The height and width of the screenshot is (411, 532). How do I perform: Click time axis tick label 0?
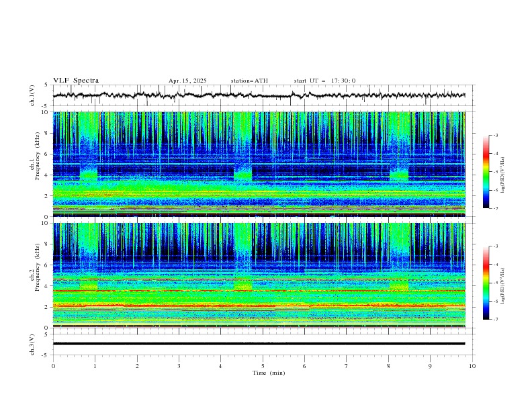[x=53, y=366]
